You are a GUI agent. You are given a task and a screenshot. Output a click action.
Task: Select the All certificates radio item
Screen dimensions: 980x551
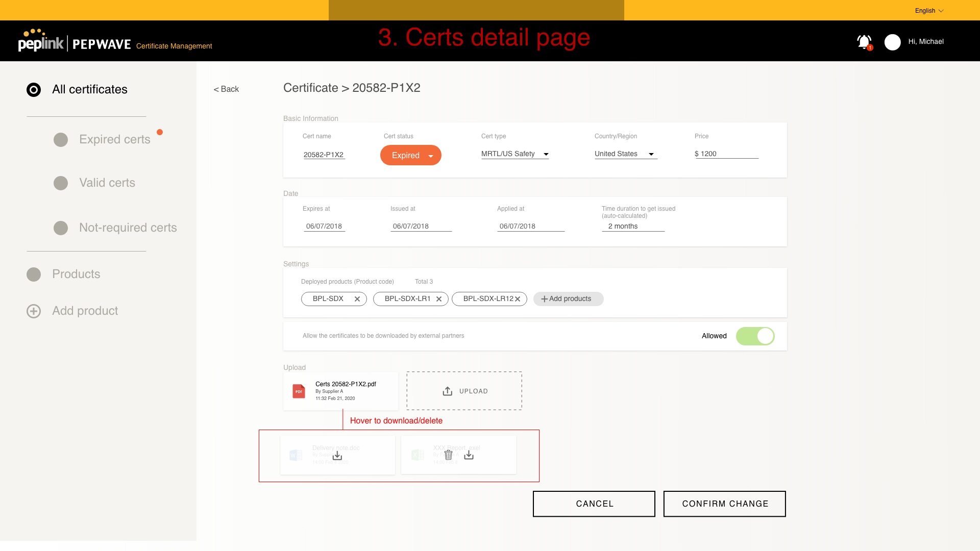[34, 90]
